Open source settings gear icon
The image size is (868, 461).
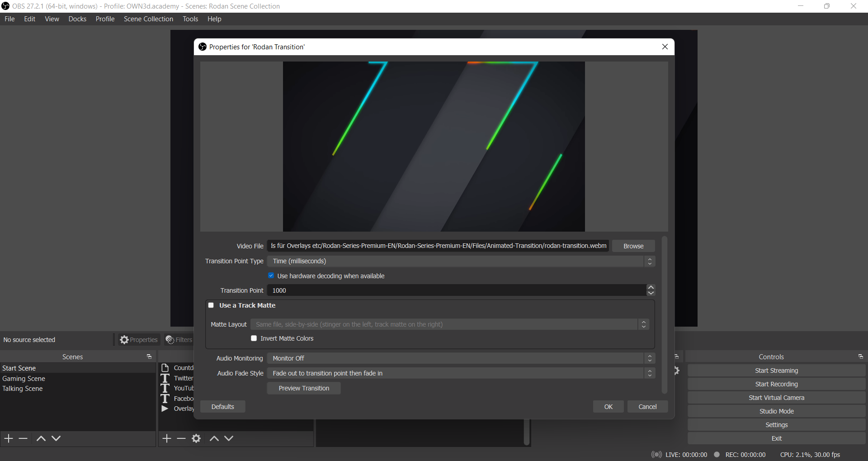coord(196,438)
